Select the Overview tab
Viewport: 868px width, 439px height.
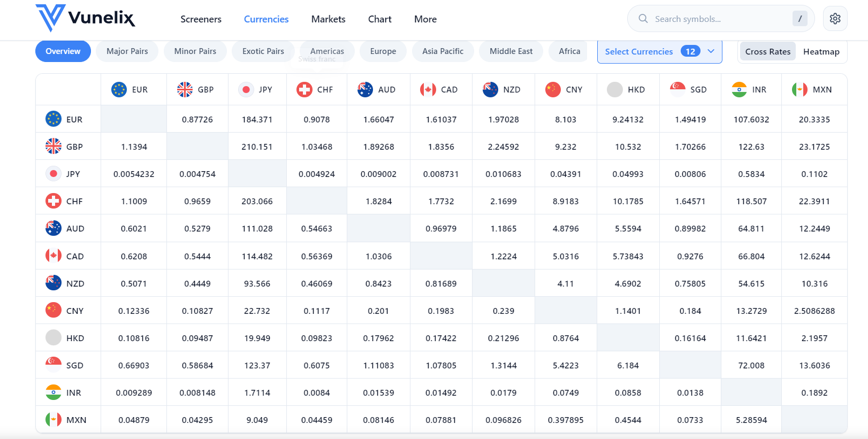pyautogui.click(x=63, y=51)
